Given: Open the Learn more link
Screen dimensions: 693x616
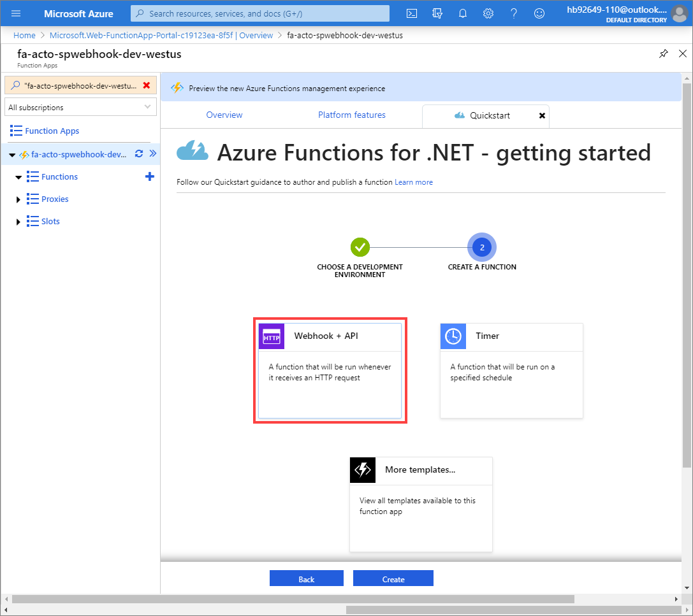Looking at the screenshot, I should point(414,182).
